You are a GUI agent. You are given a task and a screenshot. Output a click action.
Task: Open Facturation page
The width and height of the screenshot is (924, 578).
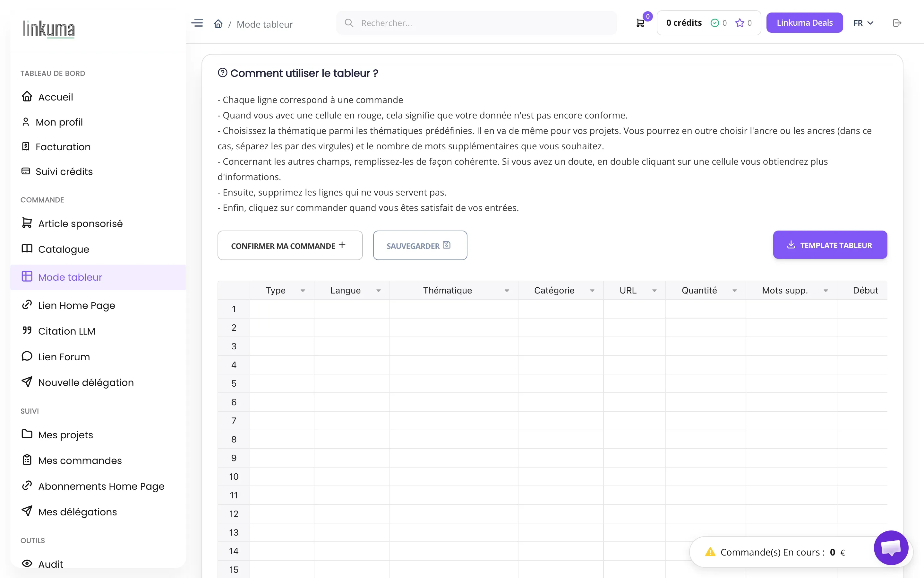click(x=98, y=147)
